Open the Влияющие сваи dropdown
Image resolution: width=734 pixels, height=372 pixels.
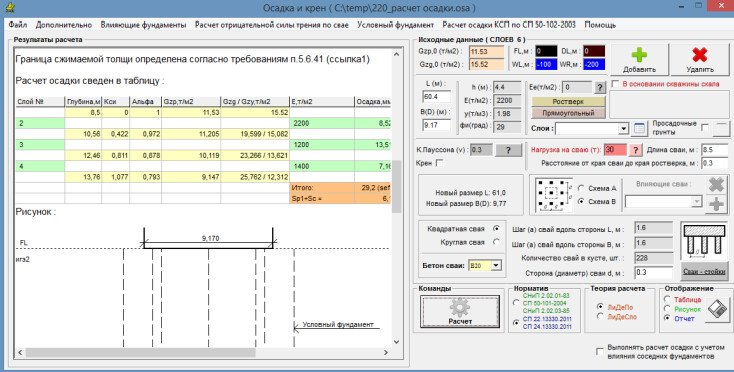(x=697, y=202)
